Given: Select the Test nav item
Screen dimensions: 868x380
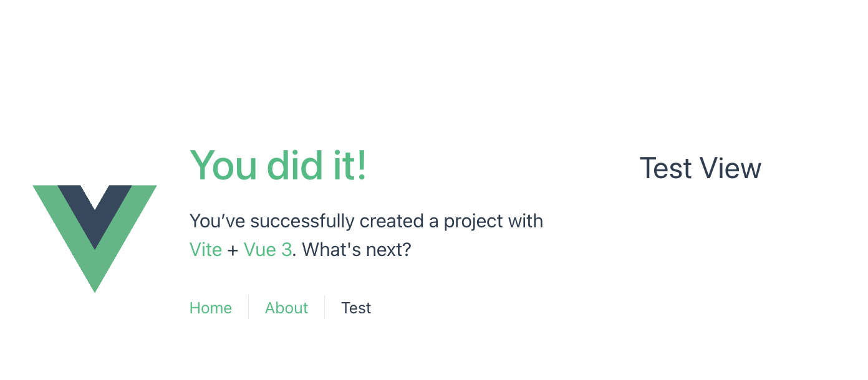Looking at the screenshot, I should [356, 308].
